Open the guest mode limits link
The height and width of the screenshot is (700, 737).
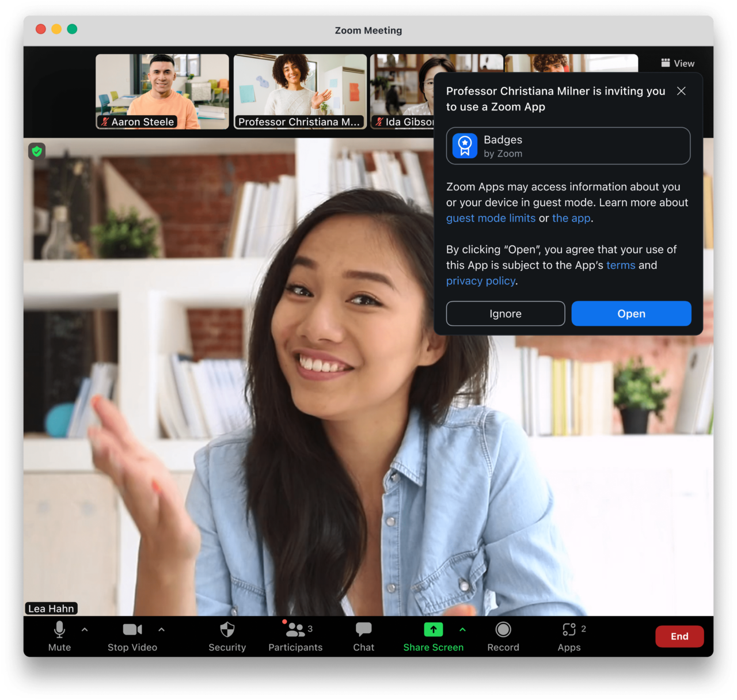[x=491, y=218]
